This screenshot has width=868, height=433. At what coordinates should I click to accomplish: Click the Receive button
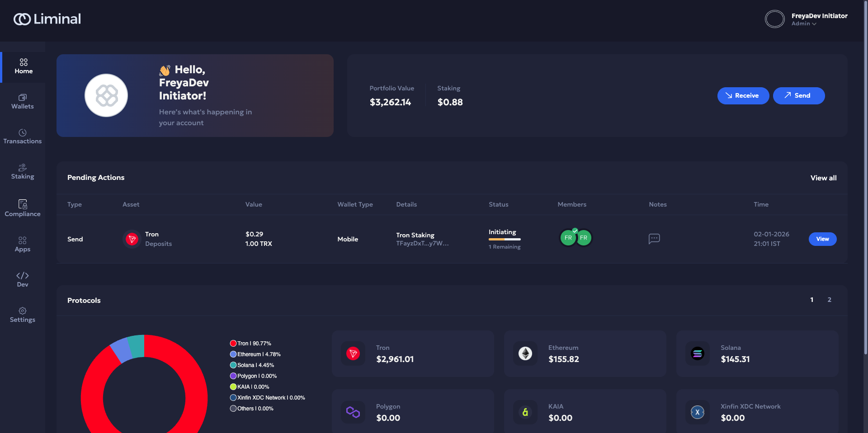pos(743,95)
